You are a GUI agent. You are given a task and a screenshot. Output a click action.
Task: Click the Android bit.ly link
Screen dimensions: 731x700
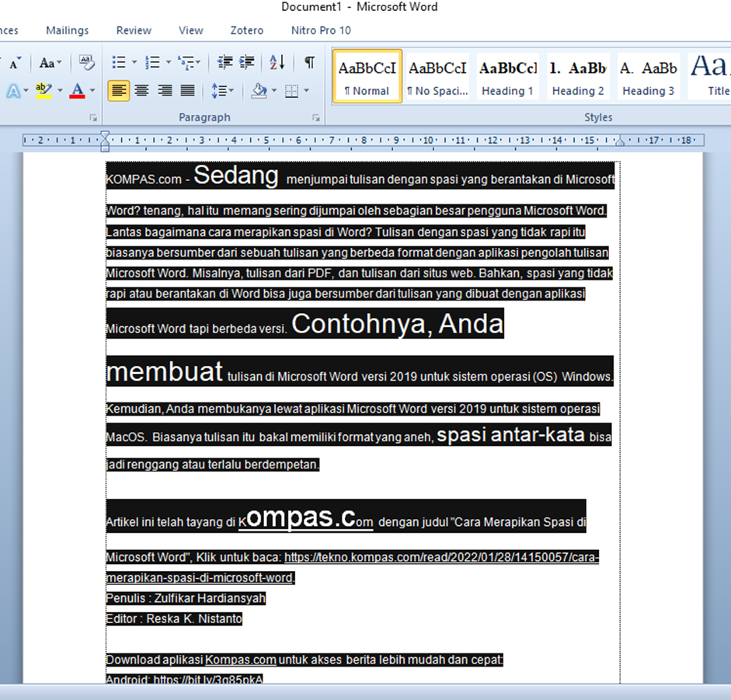point(208,679)
